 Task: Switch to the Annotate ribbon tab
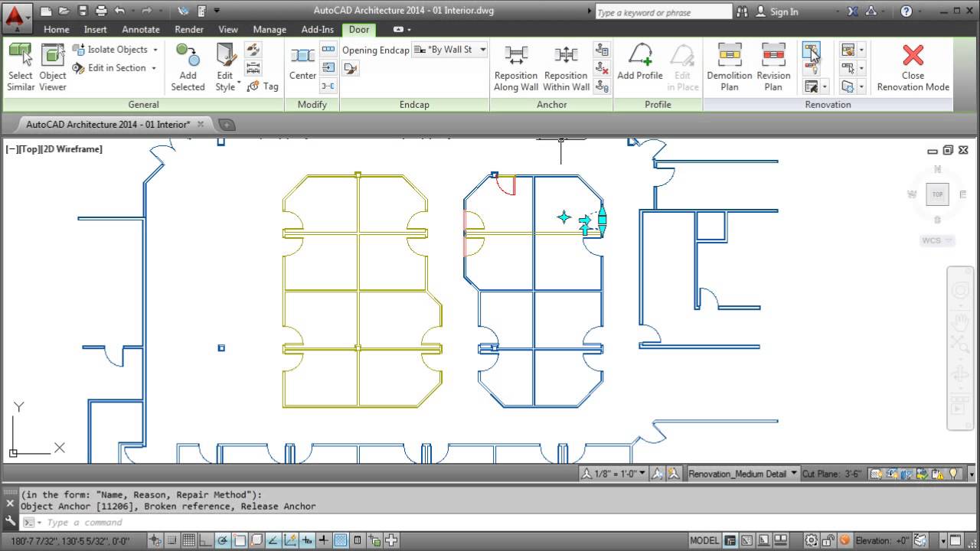point(140,29)
